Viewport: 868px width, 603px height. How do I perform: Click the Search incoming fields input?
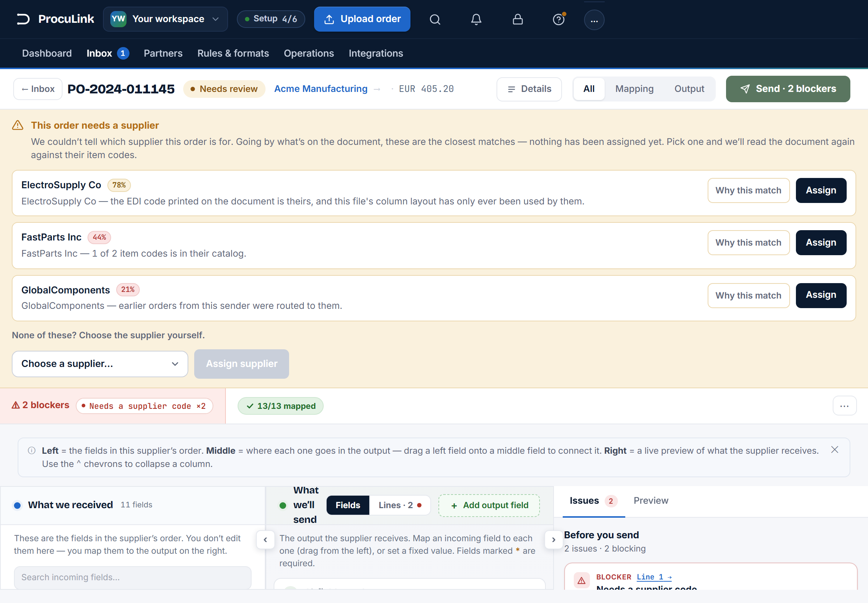(x=133, y=578)
